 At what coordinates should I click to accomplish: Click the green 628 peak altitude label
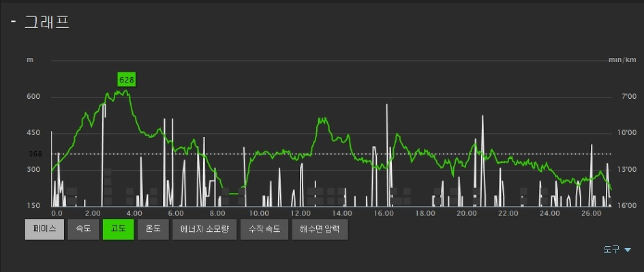[x=127, y=80]
